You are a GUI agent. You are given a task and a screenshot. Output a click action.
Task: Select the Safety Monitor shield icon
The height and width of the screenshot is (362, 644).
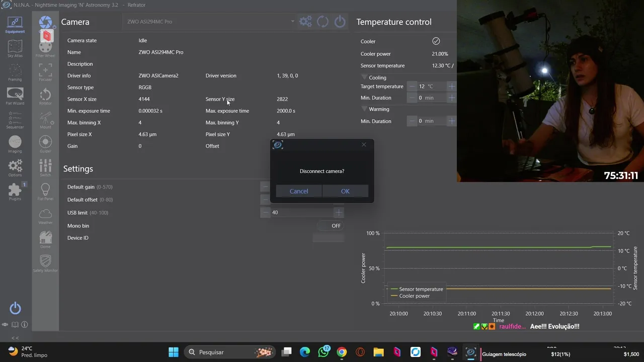[x=45, y=263]
